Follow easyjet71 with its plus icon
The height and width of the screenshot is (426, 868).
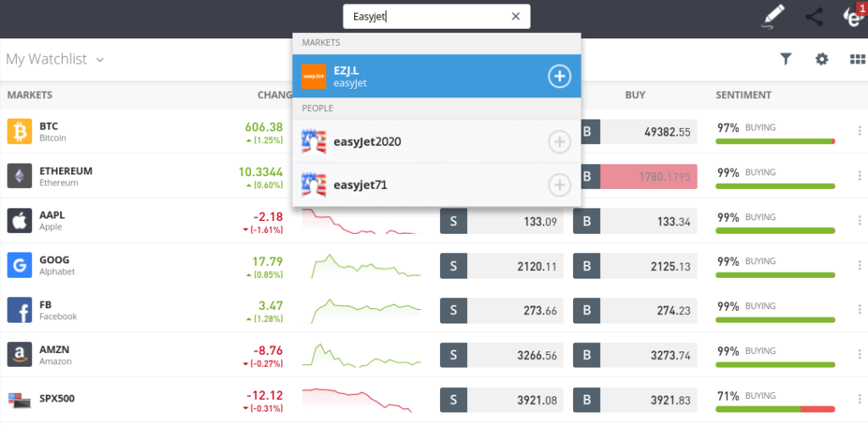coord(559,185)
